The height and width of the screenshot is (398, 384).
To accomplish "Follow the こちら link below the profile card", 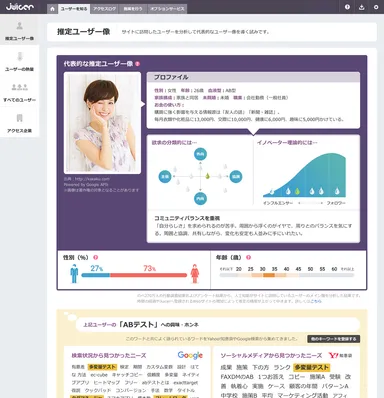I will point(316,301).
